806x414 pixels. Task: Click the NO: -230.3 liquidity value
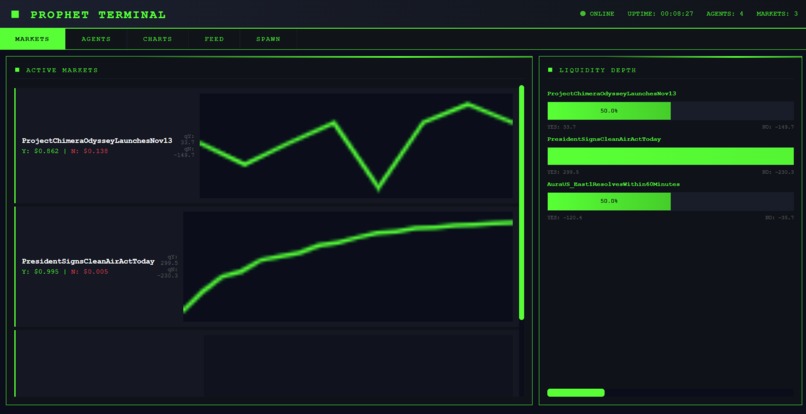[778, 172]
